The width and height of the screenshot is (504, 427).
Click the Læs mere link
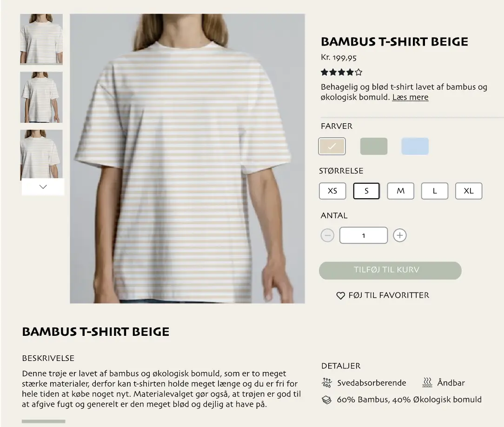pos(410,97)
